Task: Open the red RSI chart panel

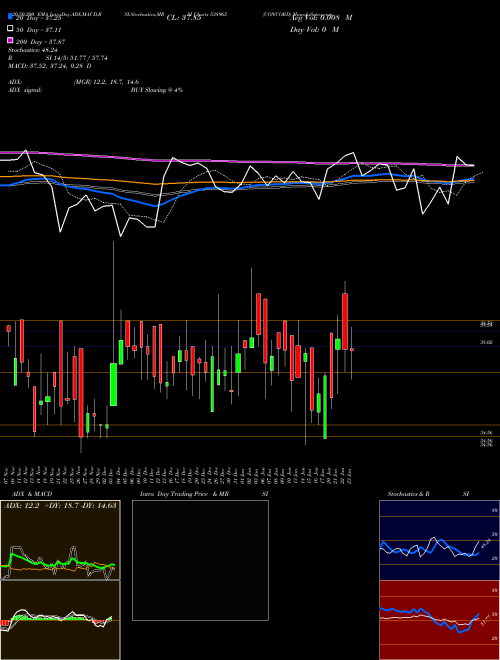Action: point(439,620)
